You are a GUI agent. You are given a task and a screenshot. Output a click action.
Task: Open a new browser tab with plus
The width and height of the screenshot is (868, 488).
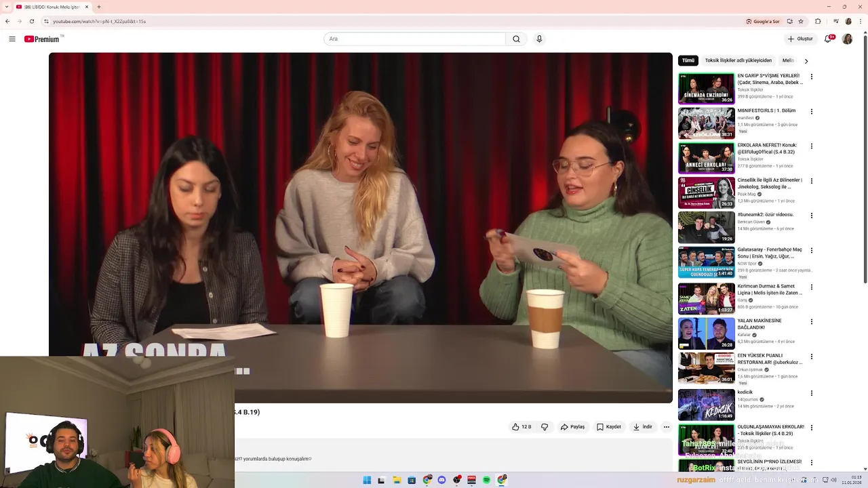coord(99,7)
